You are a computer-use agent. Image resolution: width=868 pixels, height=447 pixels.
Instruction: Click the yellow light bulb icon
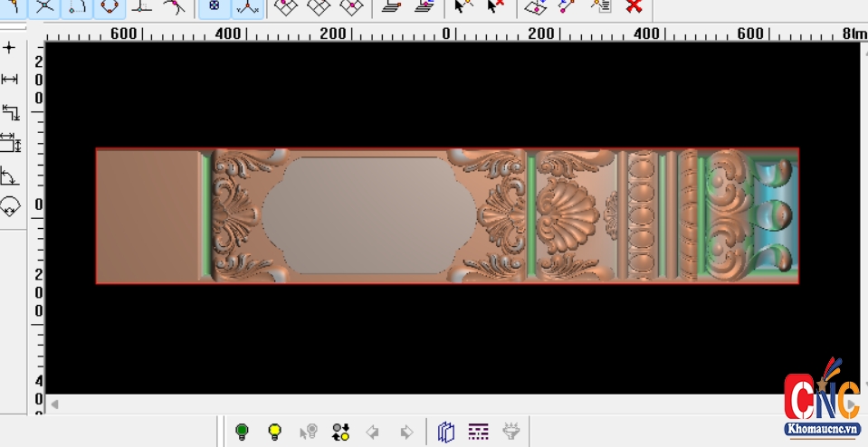[274, 432]
